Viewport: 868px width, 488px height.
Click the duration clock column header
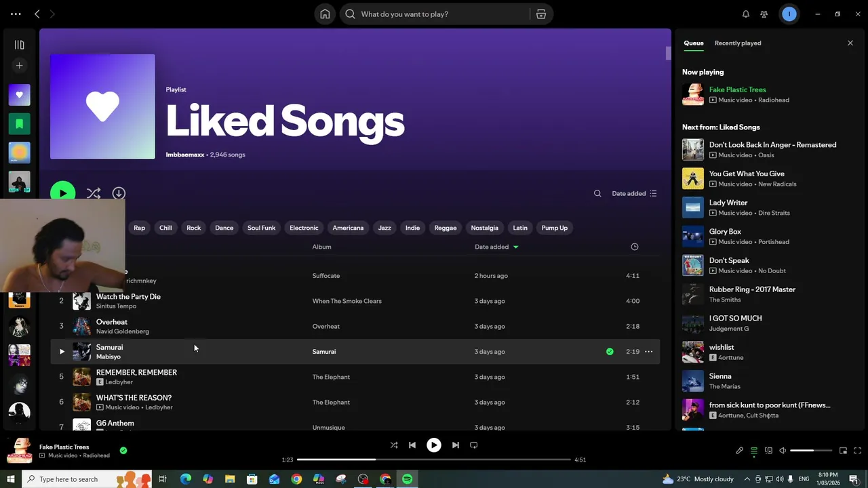[x=635, y=247]
